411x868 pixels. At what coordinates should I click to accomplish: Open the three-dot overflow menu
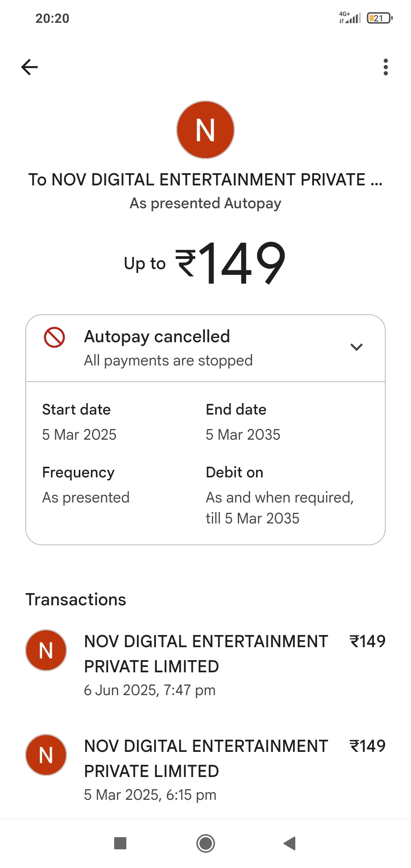386,67
